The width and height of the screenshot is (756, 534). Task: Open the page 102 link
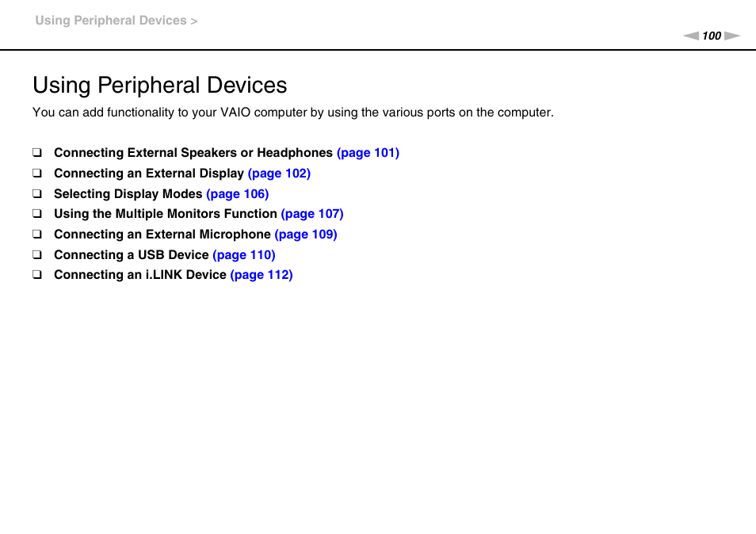pyautogui.click(x=279, y=174)
